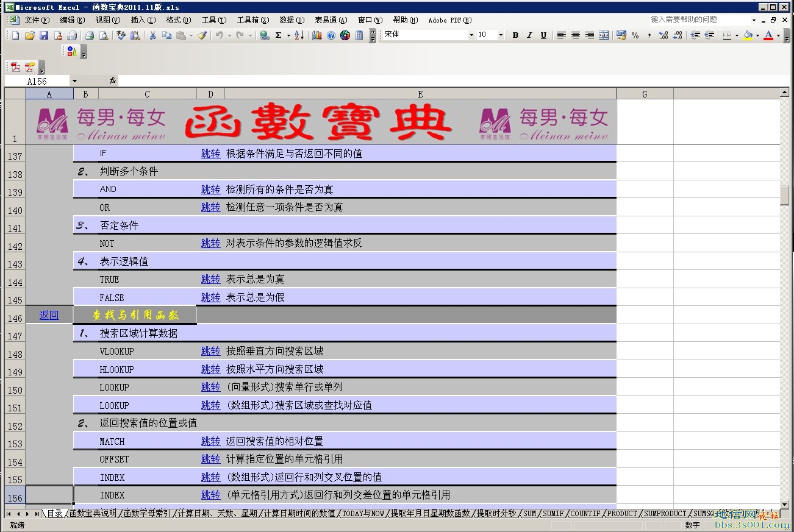The image size is (794, 532).
Task: Apply the percent style
Action: (x=635, y=35)
